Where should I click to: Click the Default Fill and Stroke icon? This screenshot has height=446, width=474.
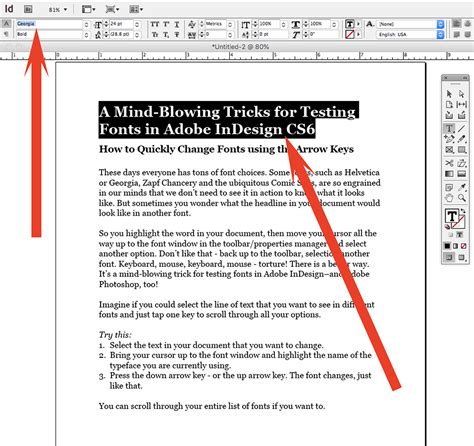tap(447, 227)
